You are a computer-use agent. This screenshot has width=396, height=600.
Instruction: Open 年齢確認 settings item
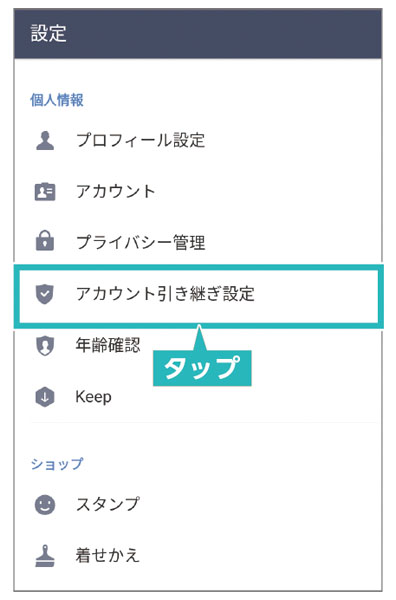tap(108, 345)
